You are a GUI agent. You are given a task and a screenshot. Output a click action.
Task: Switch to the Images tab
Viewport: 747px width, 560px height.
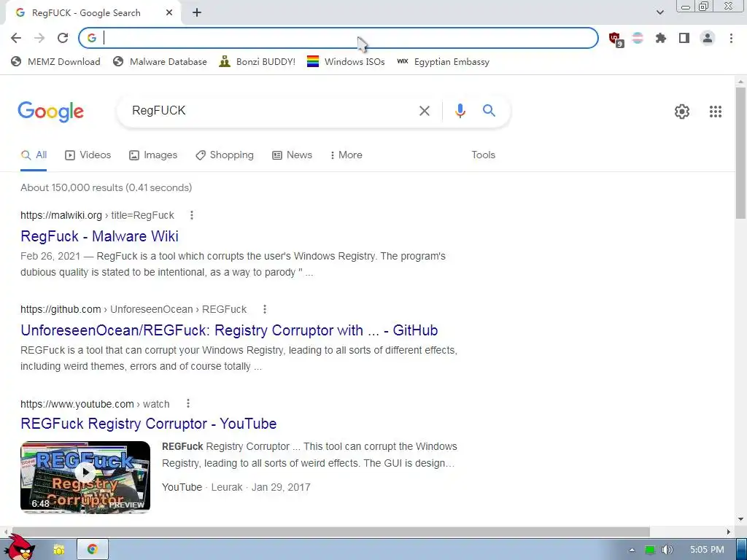(x=153, y=155)
